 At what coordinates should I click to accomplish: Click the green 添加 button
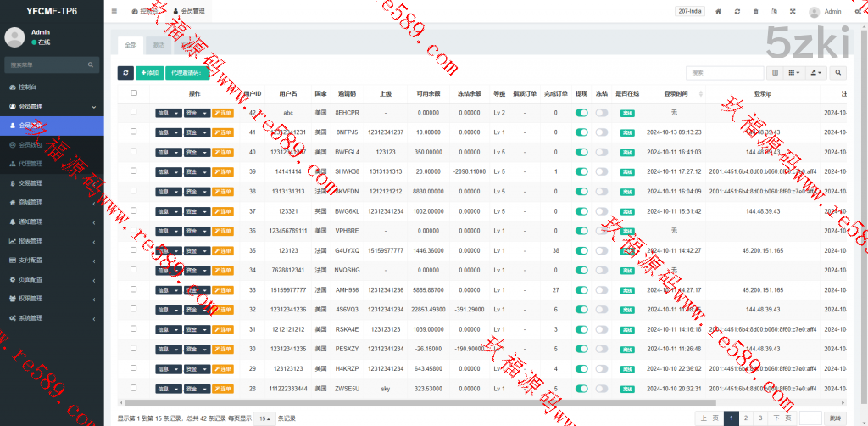(149, 73)
